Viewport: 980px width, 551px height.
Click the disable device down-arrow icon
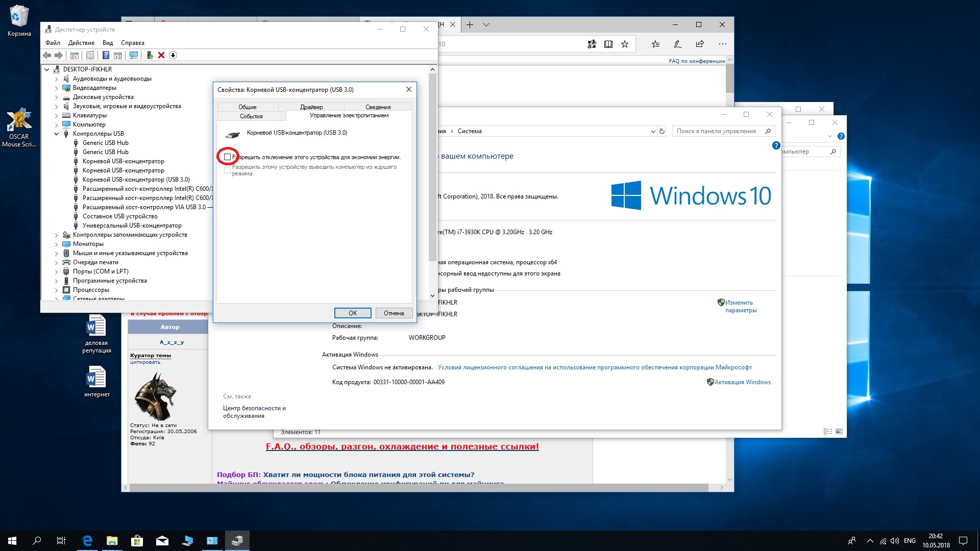tap(173, 55)
